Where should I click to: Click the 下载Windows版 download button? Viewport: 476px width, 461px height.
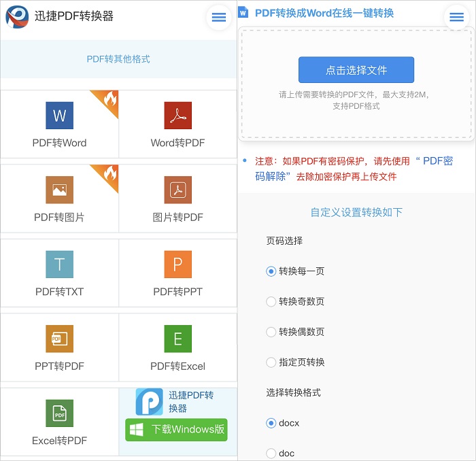click(176, 430)
